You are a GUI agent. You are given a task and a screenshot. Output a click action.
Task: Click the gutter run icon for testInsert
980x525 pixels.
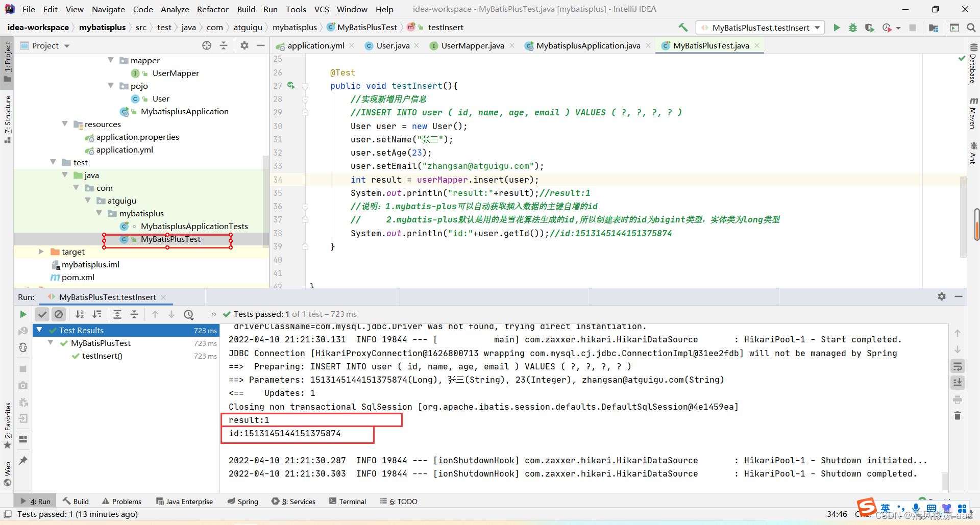click(291, 86)
